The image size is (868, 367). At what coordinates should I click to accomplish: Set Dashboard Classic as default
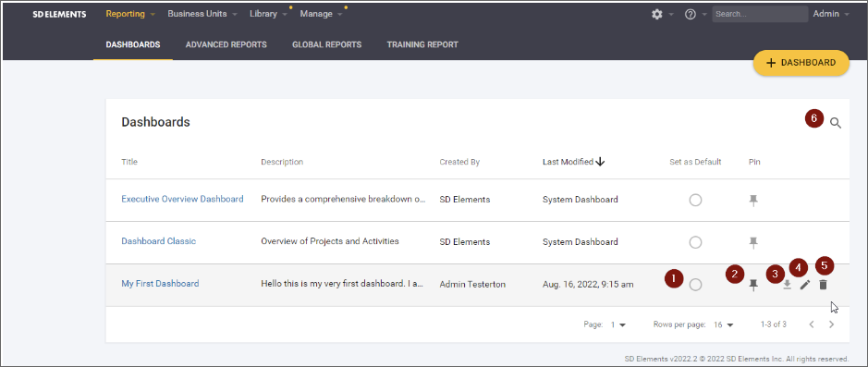(x=696, y=242)
